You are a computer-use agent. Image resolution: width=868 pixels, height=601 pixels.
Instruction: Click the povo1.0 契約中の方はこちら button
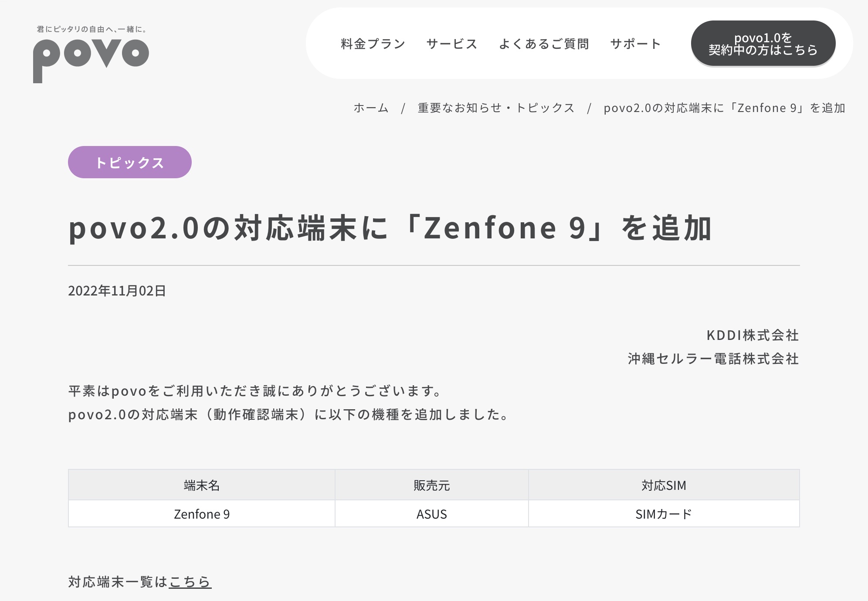pyautogui.click(x=763, y=44)
